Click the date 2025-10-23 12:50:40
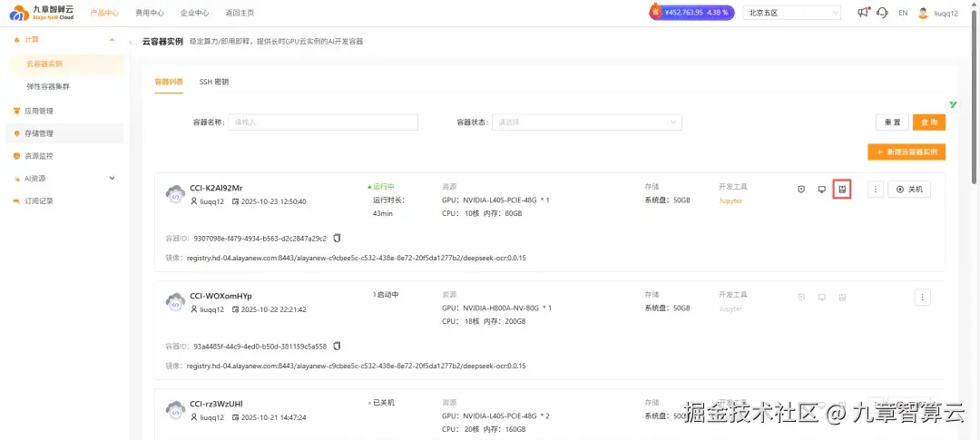Image resolution: width=980 pixels, height=440 pixels. pyautogui.click(x=273, y=201)
